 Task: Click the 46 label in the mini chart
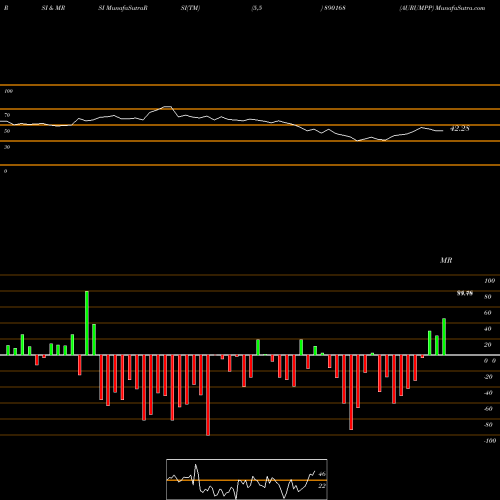[x=322, y=474]
